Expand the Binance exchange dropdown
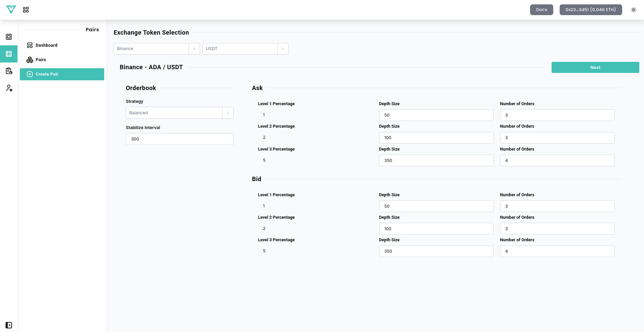 point(194,49)
